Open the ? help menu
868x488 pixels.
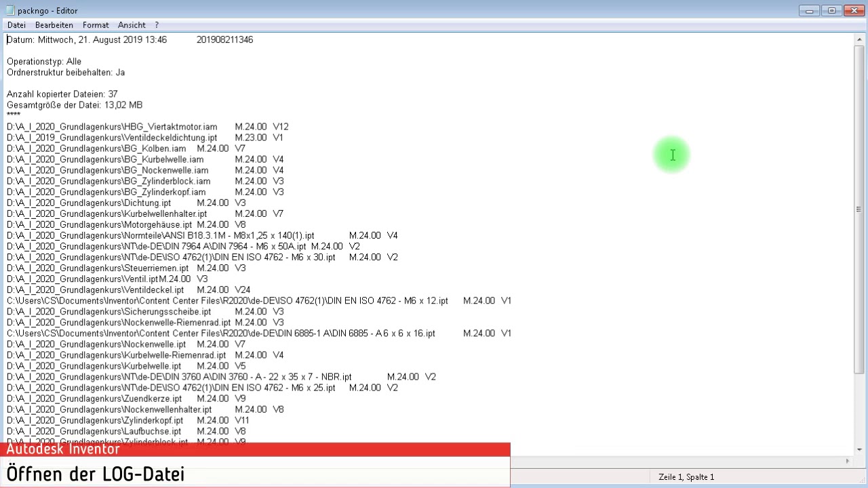tap(157, 25)
